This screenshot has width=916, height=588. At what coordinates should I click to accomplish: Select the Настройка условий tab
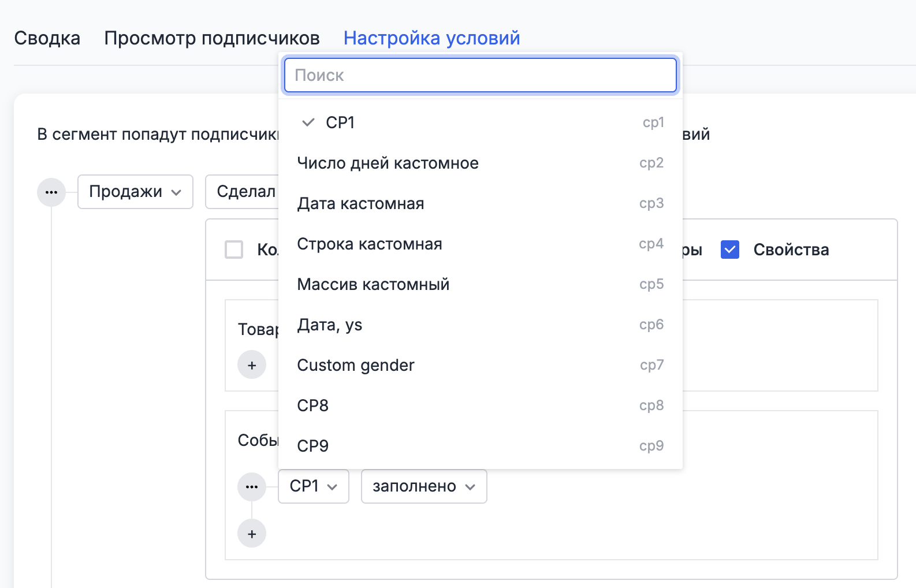pyautogui.click(x=431, y=38)
